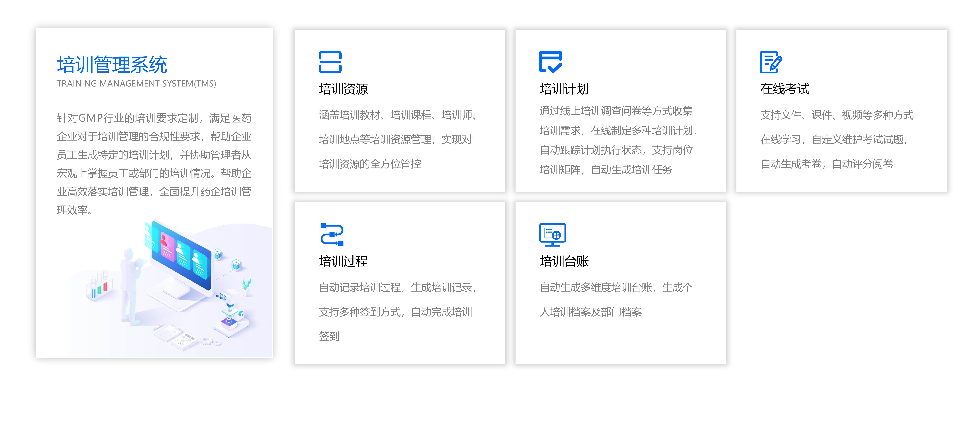This screenshot has height=421, width=980.
Task: Open the 培训计划 card heading
Action: [x=564, y=89]
